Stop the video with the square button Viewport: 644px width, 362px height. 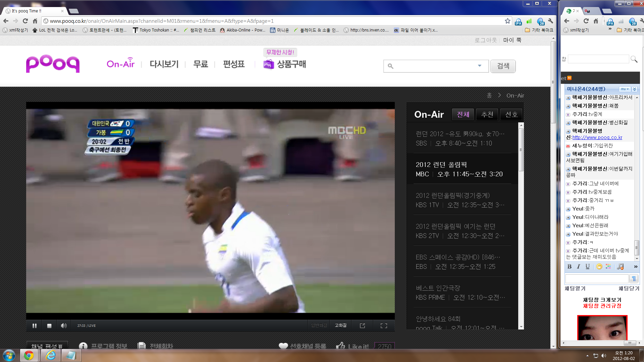(49, 325)
